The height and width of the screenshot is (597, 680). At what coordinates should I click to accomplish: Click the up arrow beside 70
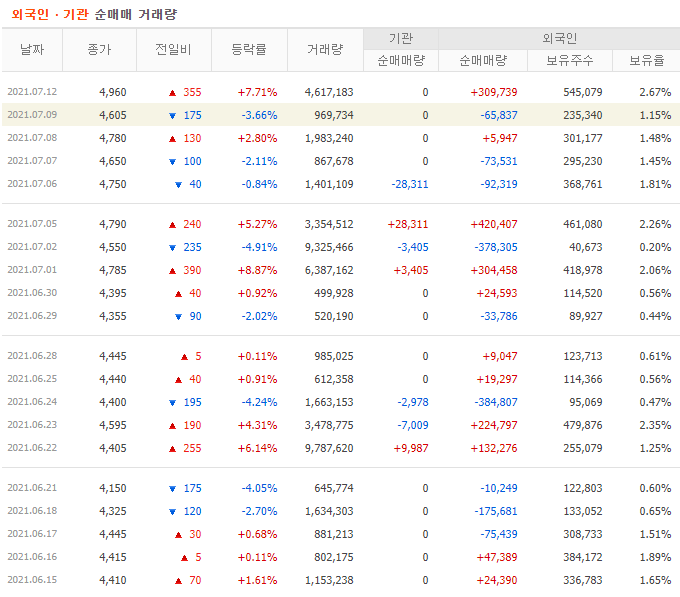(x=178, y=581)
